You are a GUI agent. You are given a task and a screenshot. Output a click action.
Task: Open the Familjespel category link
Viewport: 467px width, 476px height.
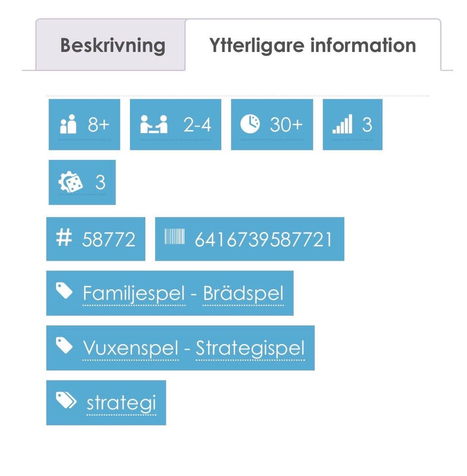[x=134, y=294]
